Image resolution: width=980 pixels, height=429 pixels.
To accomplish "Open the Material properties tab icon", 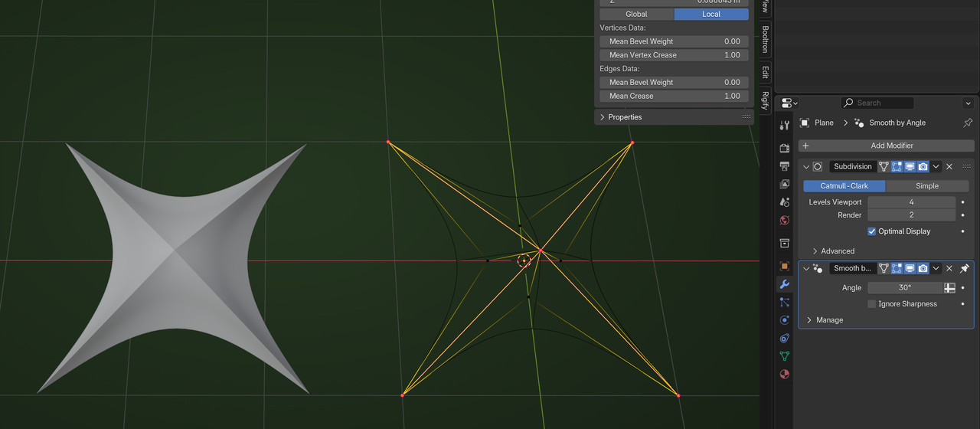I will (784, 375).
